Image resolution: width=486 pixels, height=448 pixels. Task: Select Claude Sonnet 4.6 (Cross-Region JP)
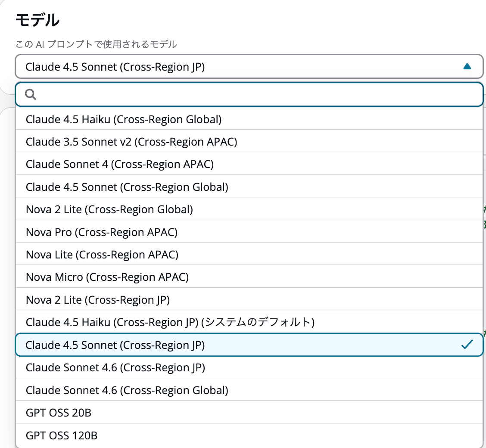click(x=249, y=367)
